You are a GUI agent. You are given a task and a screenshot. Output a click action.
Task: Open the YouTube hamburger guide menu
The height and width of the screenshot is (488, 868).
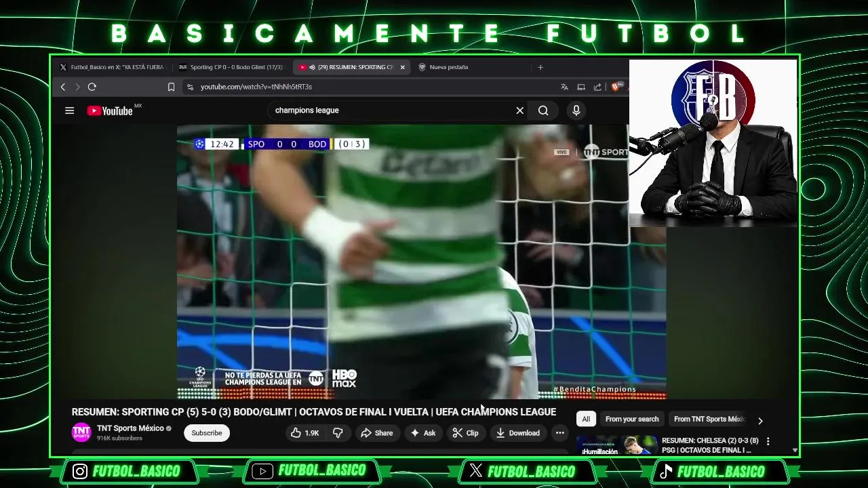69,110
